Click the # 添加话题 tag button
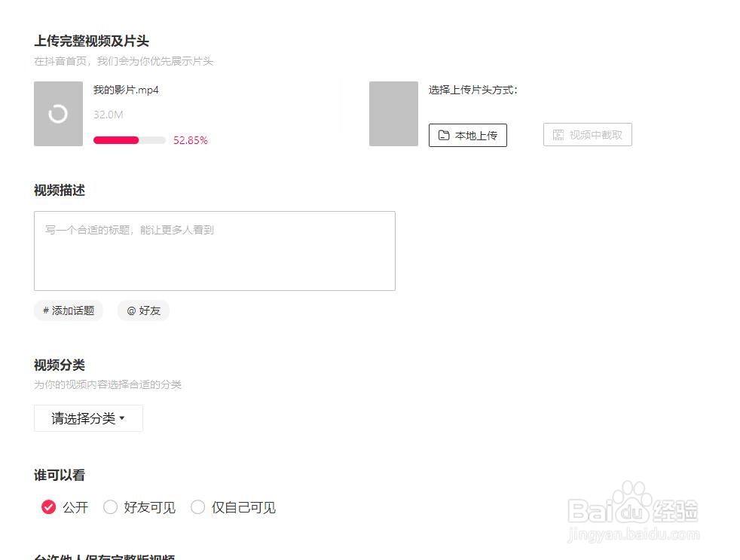Screen dimensions: 740x560 coord(69,311)
